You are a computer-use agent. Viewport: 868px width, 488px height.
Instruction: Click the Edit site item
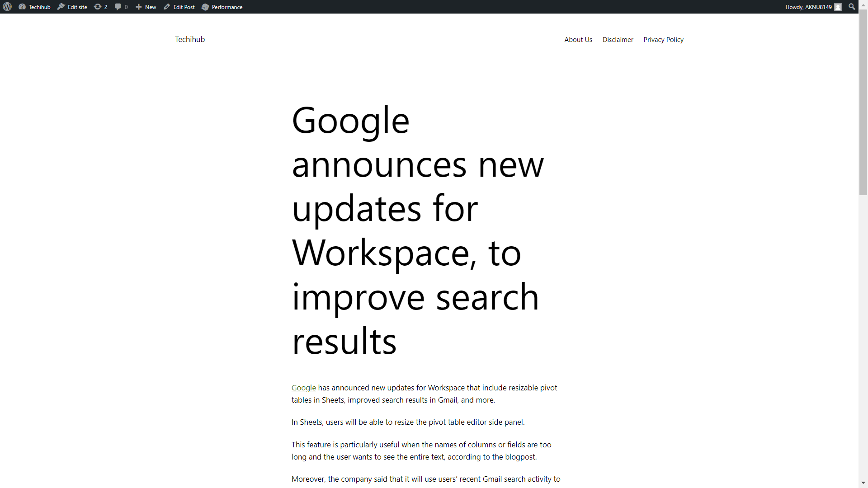72,7
